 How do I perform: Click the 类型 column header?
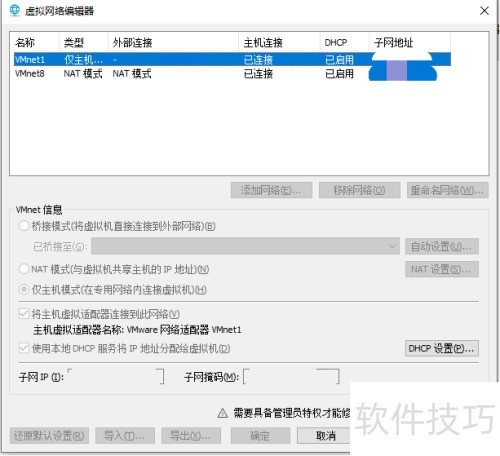(84, 42)
